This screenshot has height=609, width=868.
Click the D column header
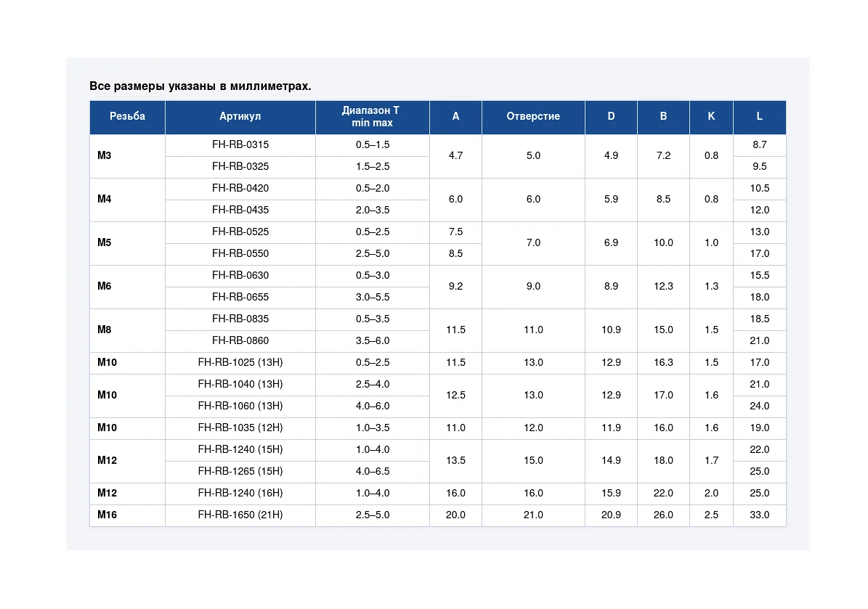(x=611, y=117)
